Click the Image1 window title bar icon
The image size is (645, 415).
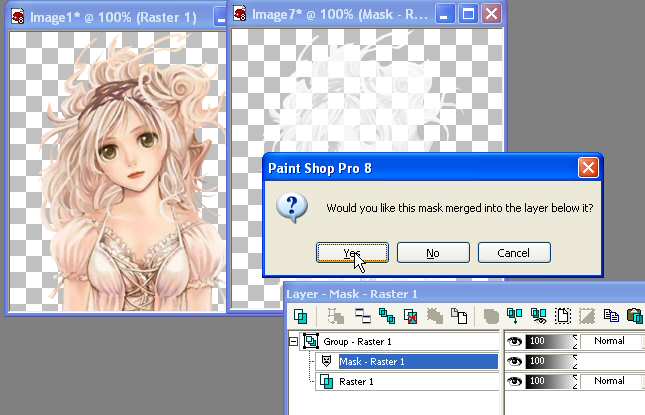[17, 17]
